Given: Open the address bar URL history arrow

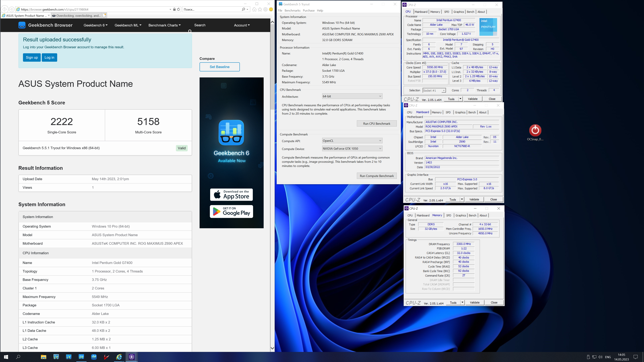Looking at the screenshot, I should pos(170,9).
